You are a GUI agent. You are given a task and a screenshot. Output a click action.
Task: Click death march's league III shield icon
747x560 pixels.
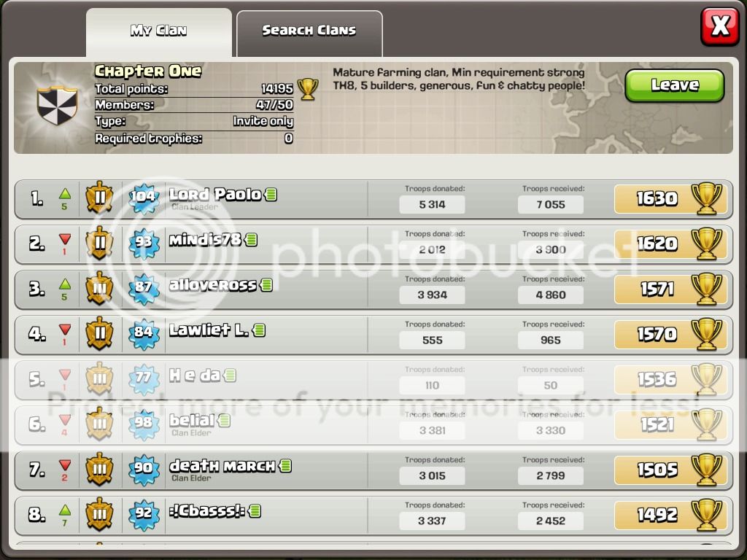(x=99, y=469)
